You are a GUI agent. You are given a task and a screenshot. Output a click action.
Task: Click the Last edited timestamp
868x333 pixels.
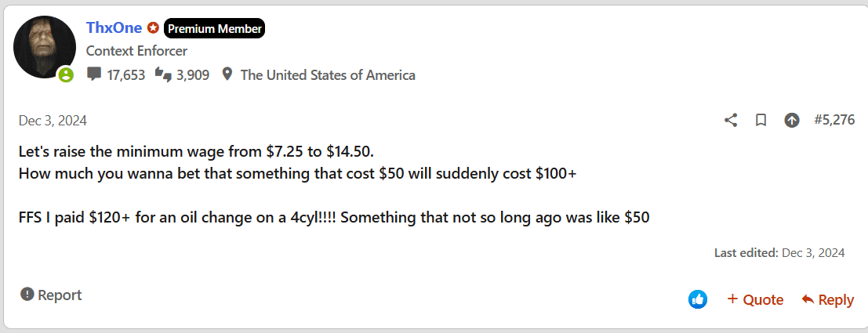click(814, 252)
